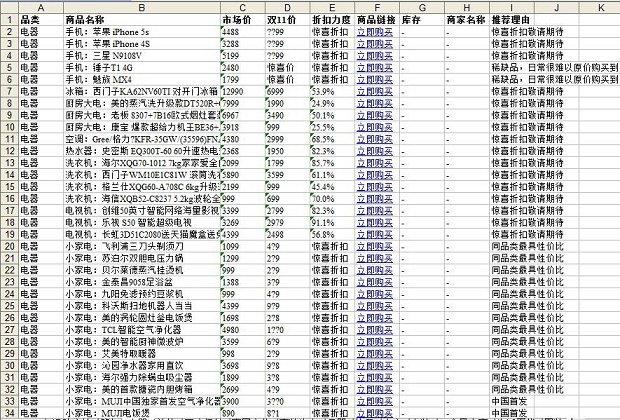
Task: Select column B header
Action: (x=142, y=8)
